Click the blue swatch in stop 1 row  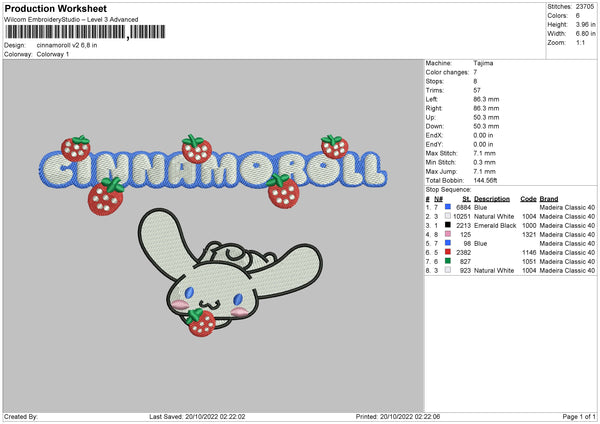point(449,206)
